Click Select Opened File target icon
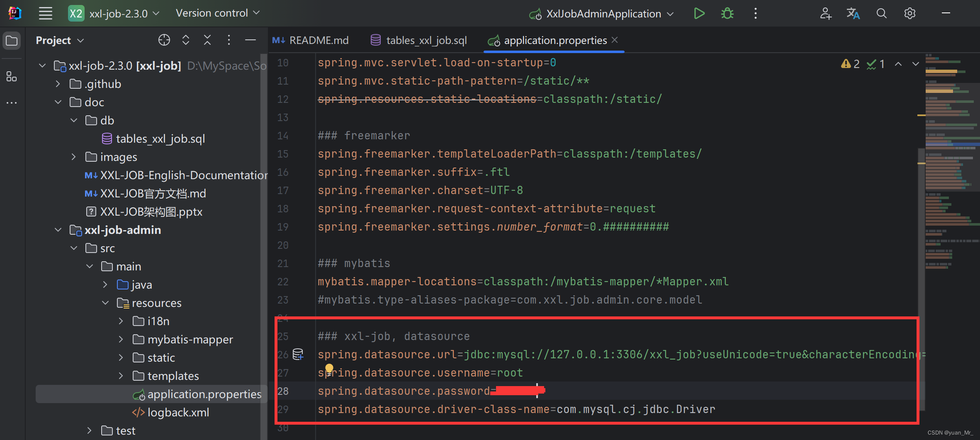This screenshot has height=440, width=980. 164,40
